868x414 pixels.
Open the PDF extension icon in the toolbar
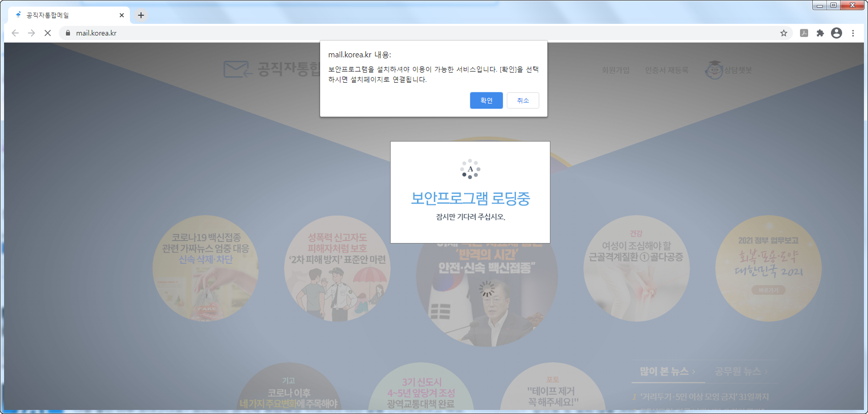pos(804,33)
